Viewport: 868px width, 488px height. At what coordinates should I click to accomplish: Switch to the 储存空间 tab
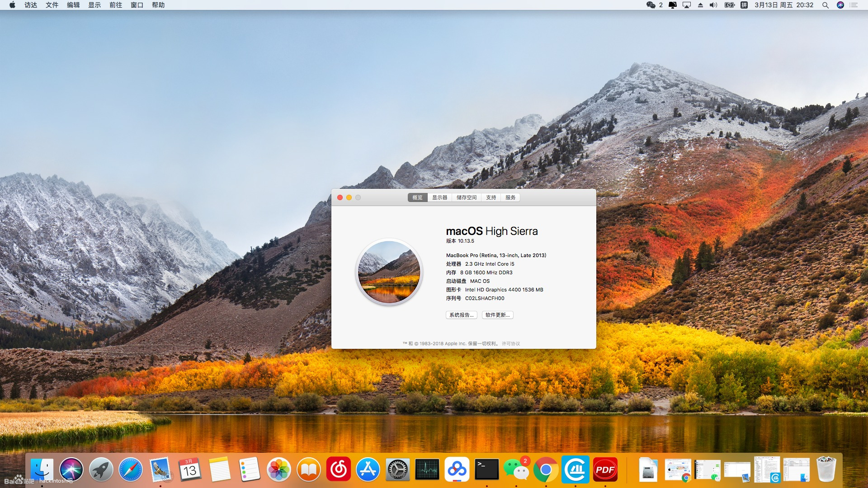[467, 197]
